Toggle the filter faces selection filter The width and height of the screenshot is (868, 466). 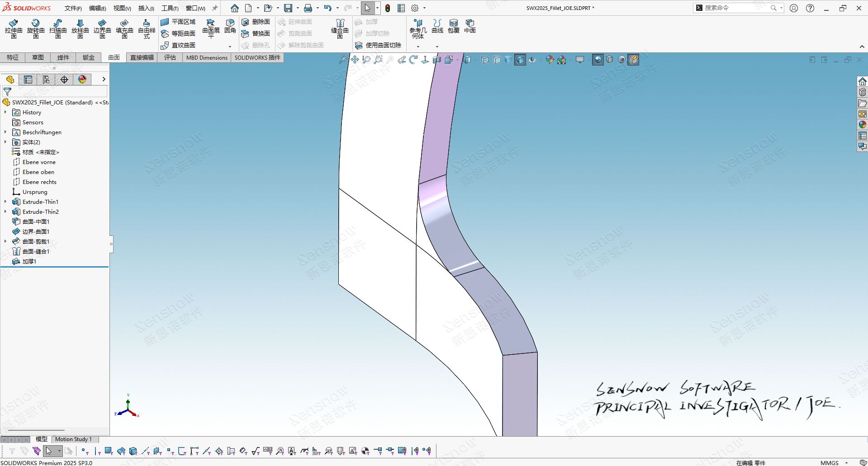(109, 451)
